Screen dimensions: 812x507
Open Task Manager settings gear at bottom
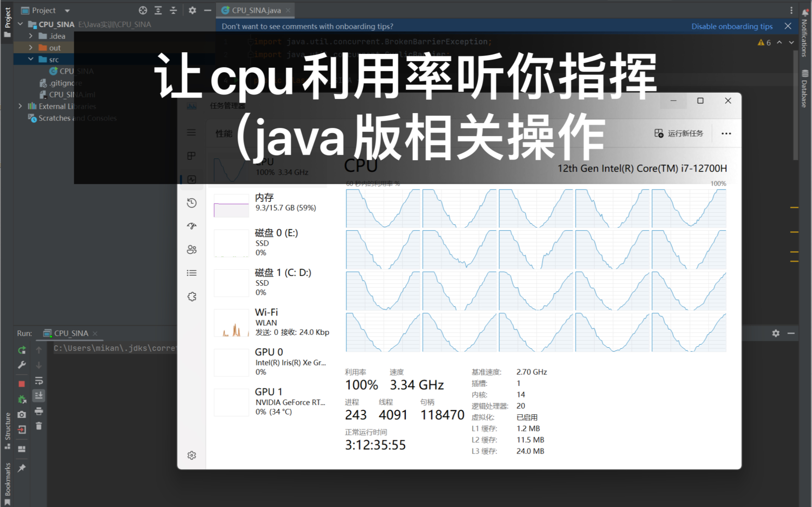192,455
